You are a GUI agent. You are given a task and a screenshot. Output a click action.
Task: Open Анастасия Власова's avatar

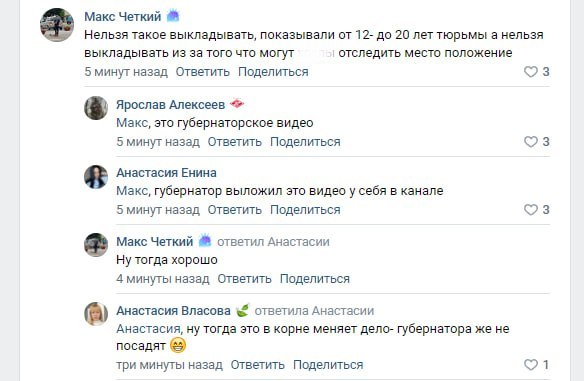coord(96,314)
